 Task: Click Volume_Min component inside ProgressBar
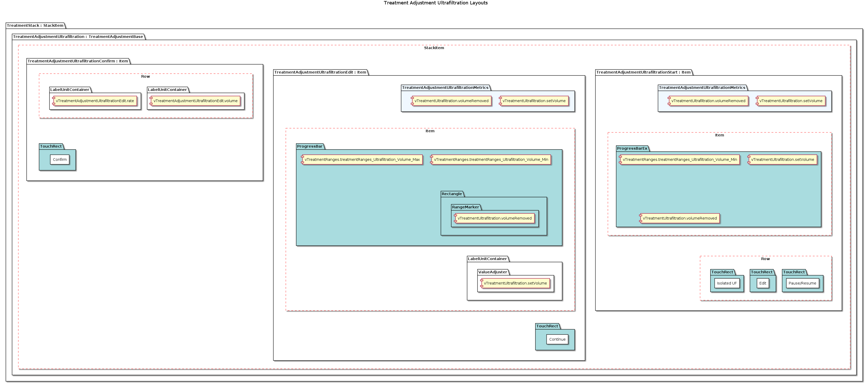[x=491, y=160]
